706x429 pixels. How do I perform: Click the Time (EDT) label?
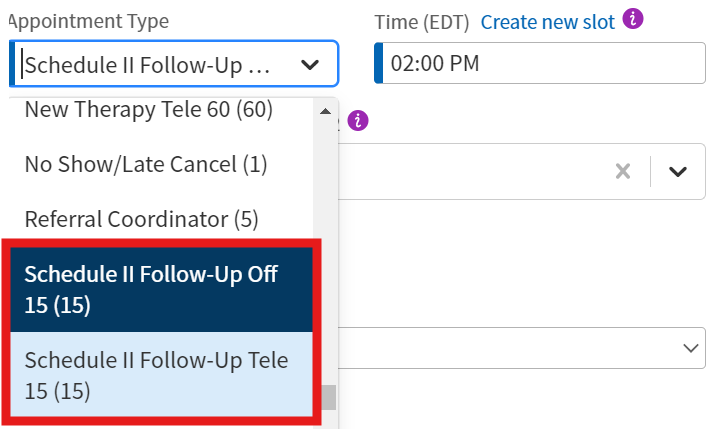[422, 21]
